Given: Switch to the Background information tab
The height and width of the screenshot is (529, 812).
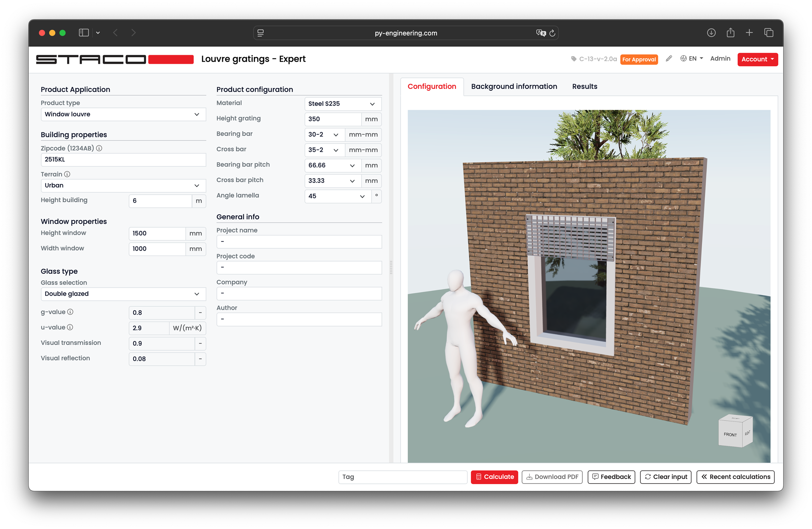Looking at the screenshot, I should (x=514, y=86).
